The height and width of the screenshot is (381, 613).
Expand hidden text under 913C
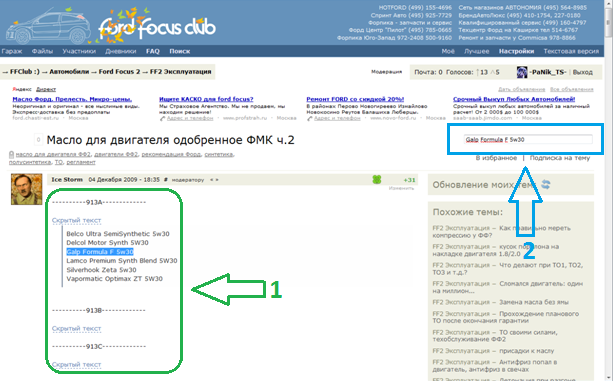(77, 365)
